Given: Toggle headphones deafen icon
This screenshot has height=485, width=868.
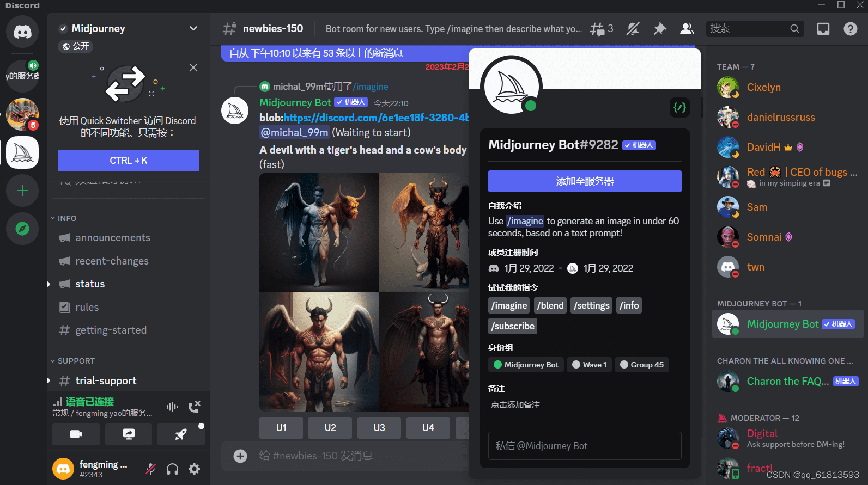Looking at the screenshot, I should 173,469.
